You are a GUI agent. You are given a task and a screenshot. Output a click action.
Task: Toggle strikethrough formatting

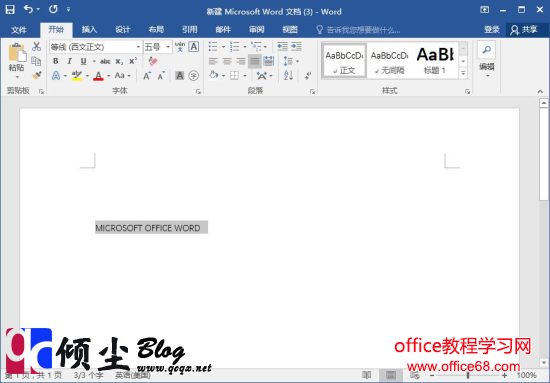click(105, 61)
